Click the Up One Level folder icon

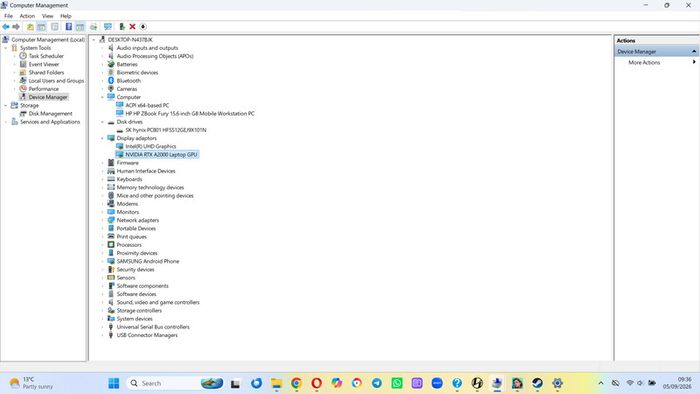(30, 27)
